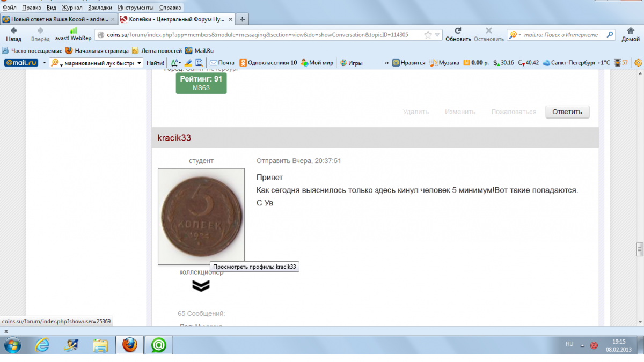The height and width of the screenshot is (362, 644).
Task: Click the page zoom magnifier toolbar icon
Action: [199, 63]
